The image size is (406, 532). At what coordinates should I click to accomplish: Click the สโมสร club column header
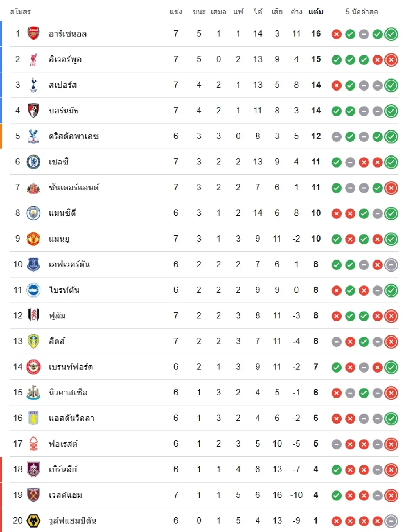point(20,12)
